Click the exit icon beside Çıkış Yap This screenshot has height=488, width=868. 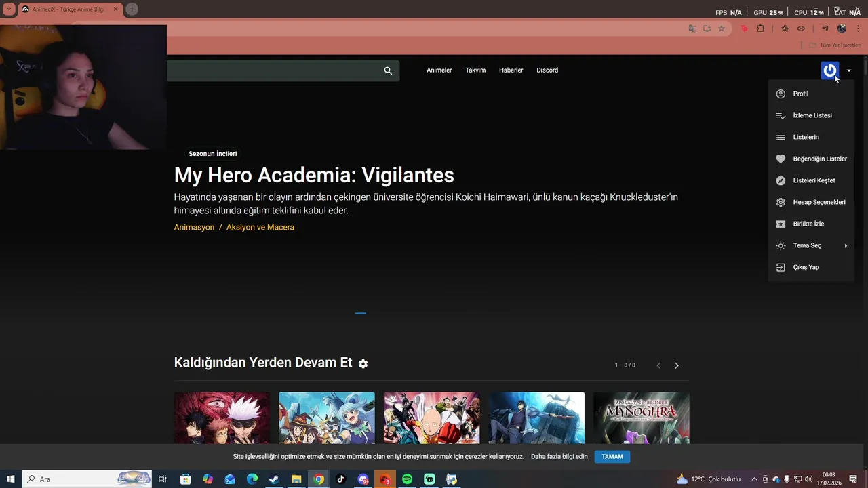781,267
